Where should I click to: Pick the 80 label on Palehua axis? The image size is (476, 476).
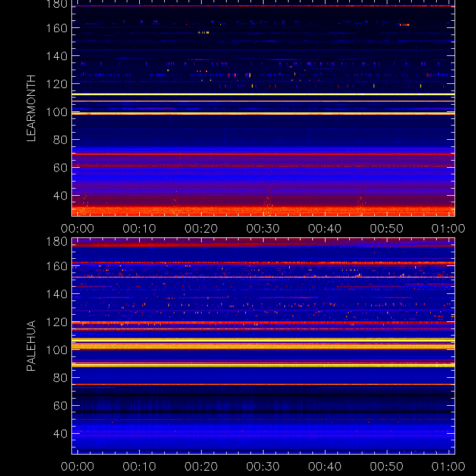click(60, 378)
